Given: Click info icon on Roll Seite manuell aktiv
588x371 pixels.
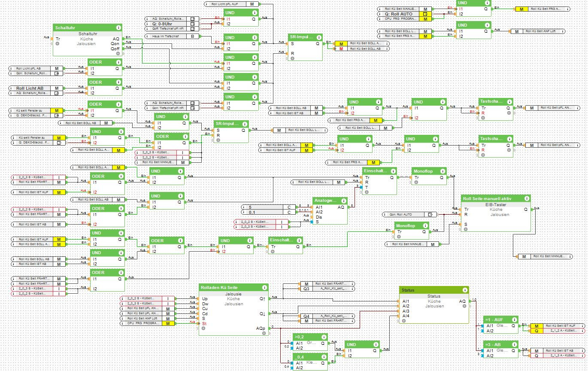Looking at the screenshot, I should point(527,198).
